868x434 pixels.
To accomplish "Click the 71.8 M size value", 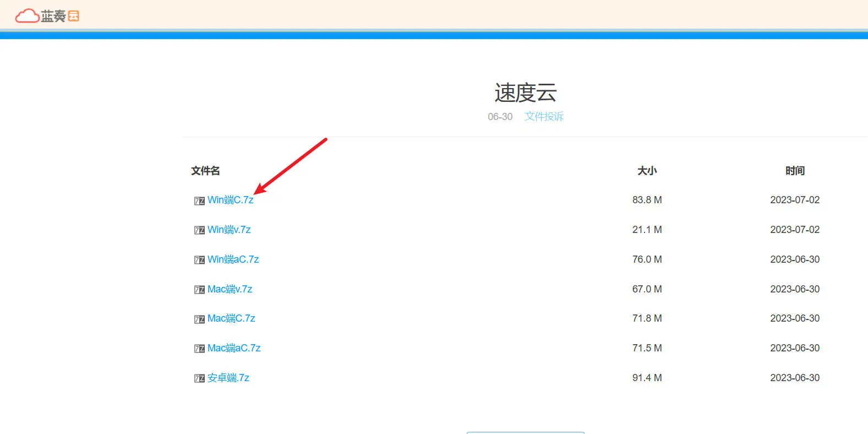I will point(647,318).
